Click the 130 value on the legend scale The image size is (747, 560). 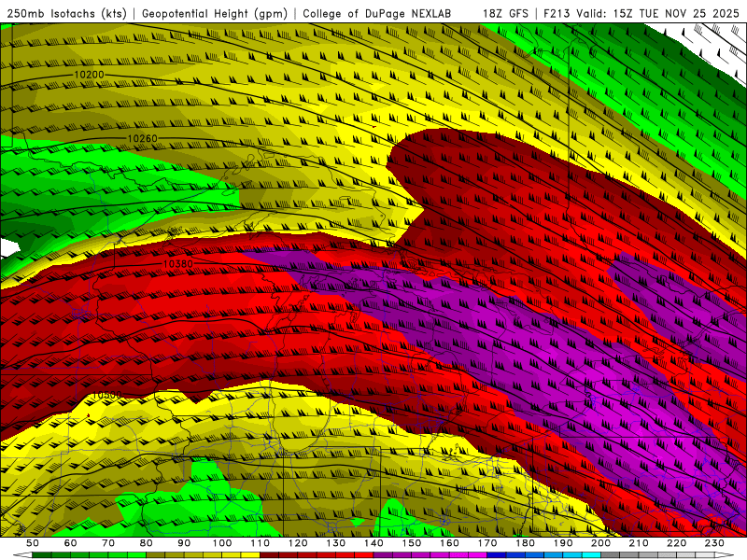pyautogui.click(x=336, y=543)
